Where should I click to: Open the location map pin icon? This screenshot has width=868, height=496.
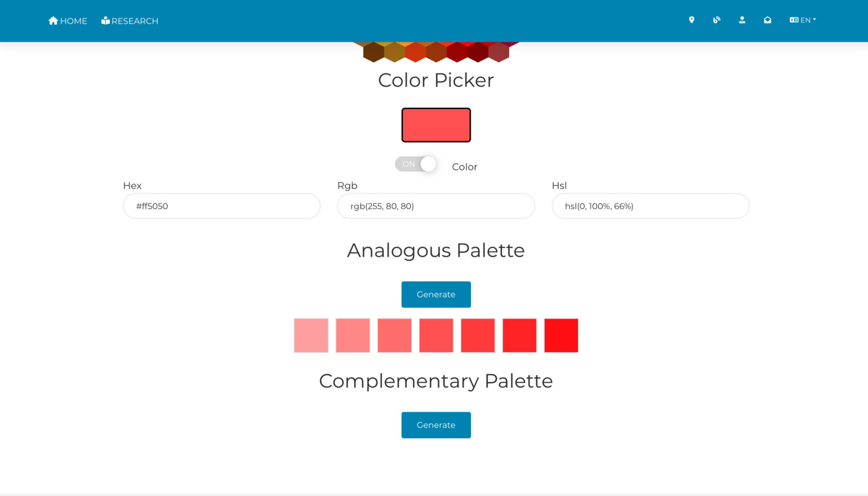point(691,20)
